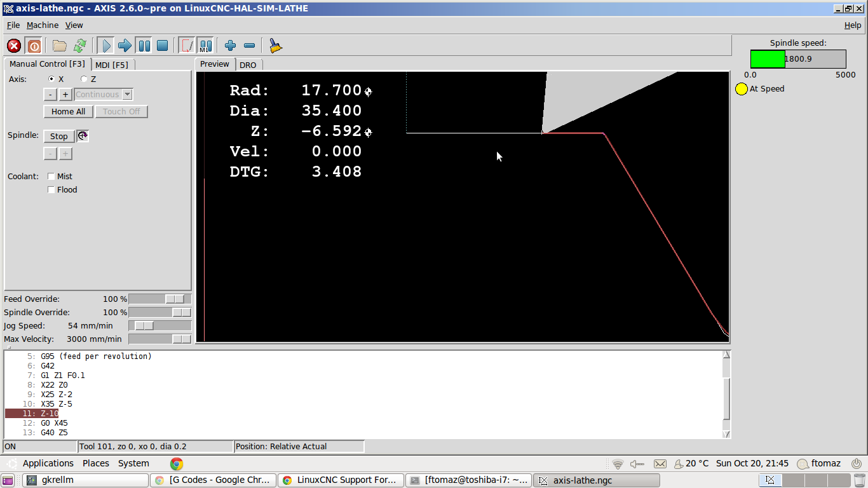Open power shutdown menu icon
Image resolution: width=868 pixels, height=488 pixels.
(857, 464)
